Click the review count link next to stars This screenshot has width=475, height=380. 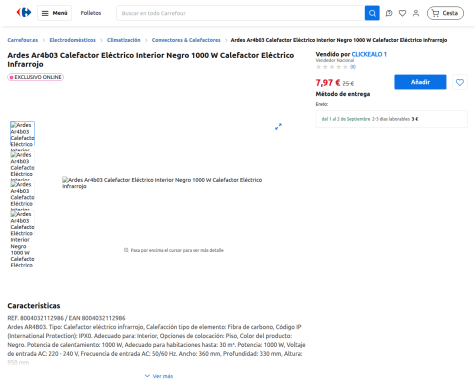pyautogui.click(x=353, y=67)
